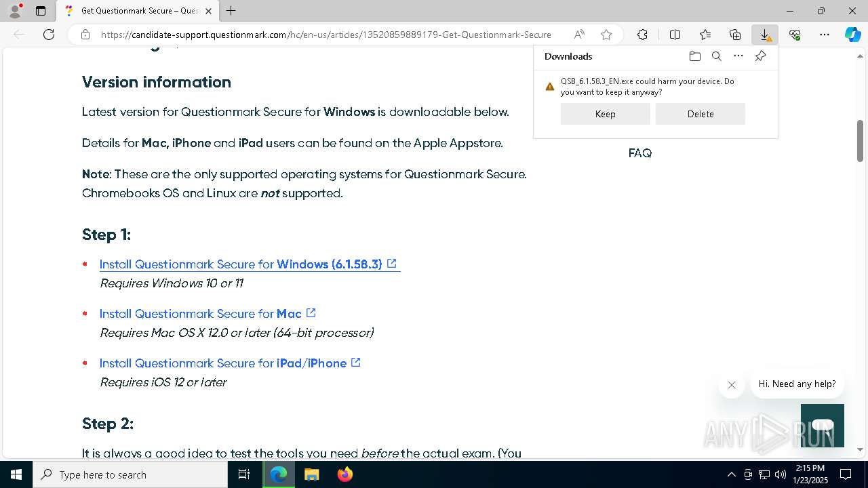The width and height of the screenshot is (868, 488).
Task: Open Task View on taskbar
Action: [x=244, y=474]
